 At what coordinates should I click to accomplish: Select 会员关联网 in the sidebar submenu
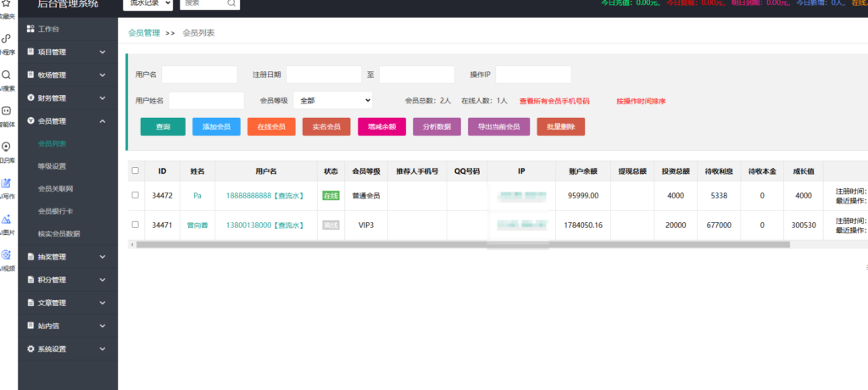[x=55, y=189]
